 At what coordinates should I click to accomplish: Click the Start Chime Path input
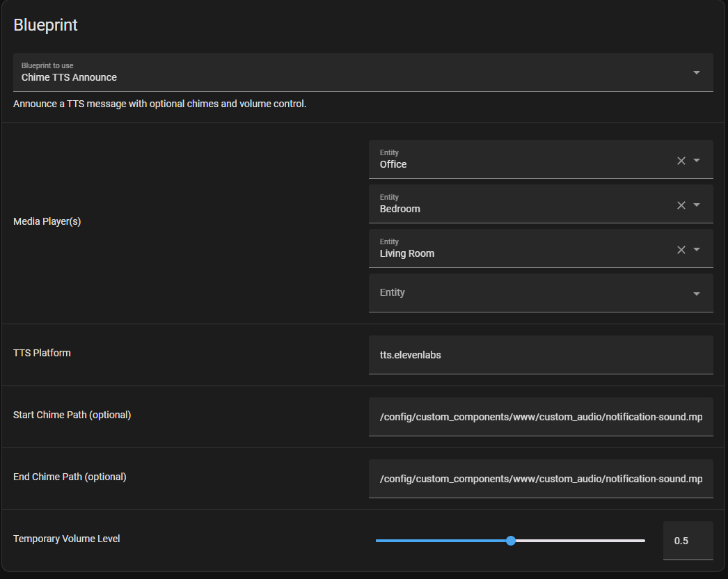pos(540,417)
